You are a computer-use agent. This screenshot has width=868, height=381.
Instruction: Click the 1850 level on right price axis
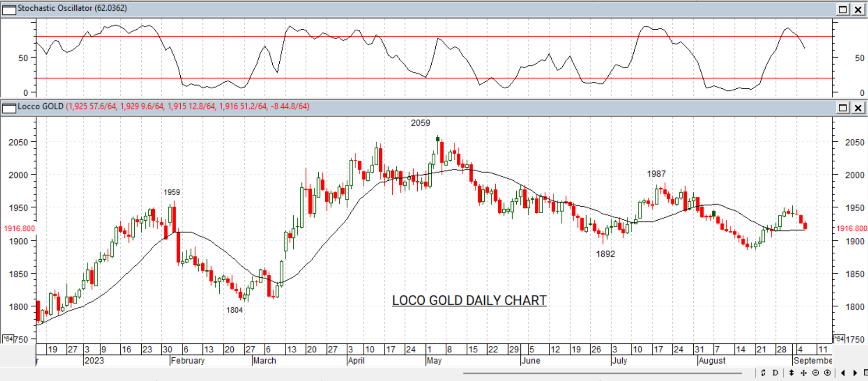[x=855, y=274]
